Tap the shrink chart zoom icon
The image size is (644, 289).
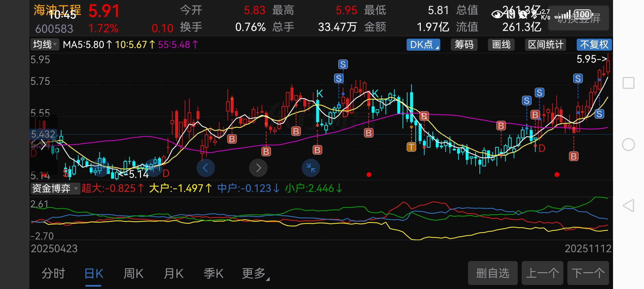[x=311, y=168]
